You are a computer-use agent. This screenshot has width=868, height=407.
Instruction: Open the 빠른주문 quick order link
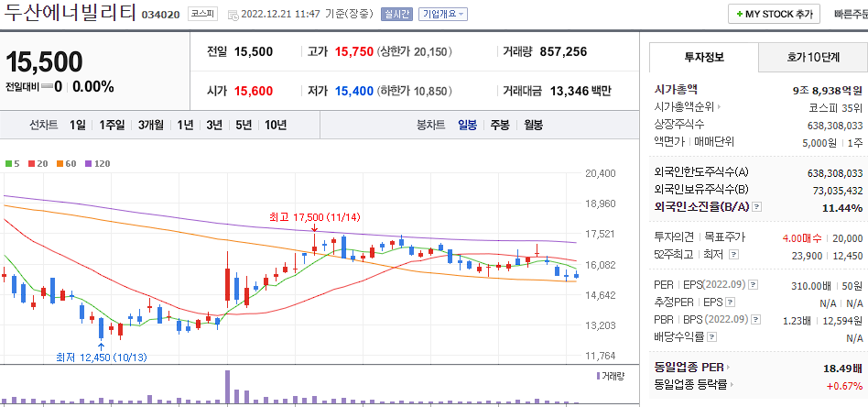click(x=851, y=15)
